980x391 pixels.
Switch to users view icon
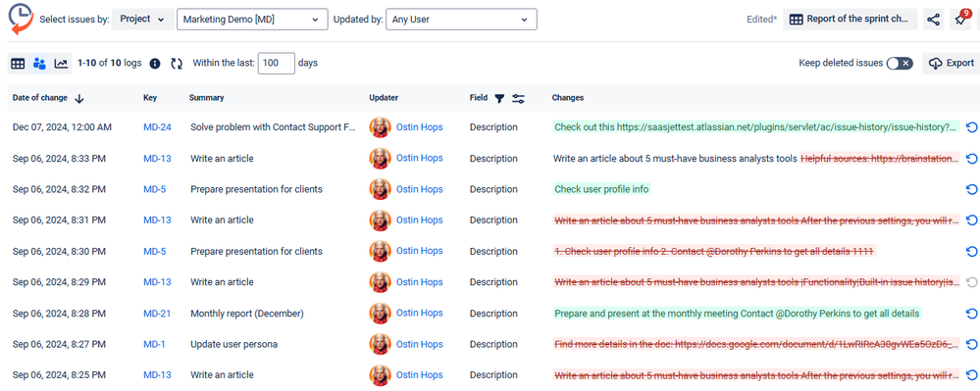(x=39, y=63)
